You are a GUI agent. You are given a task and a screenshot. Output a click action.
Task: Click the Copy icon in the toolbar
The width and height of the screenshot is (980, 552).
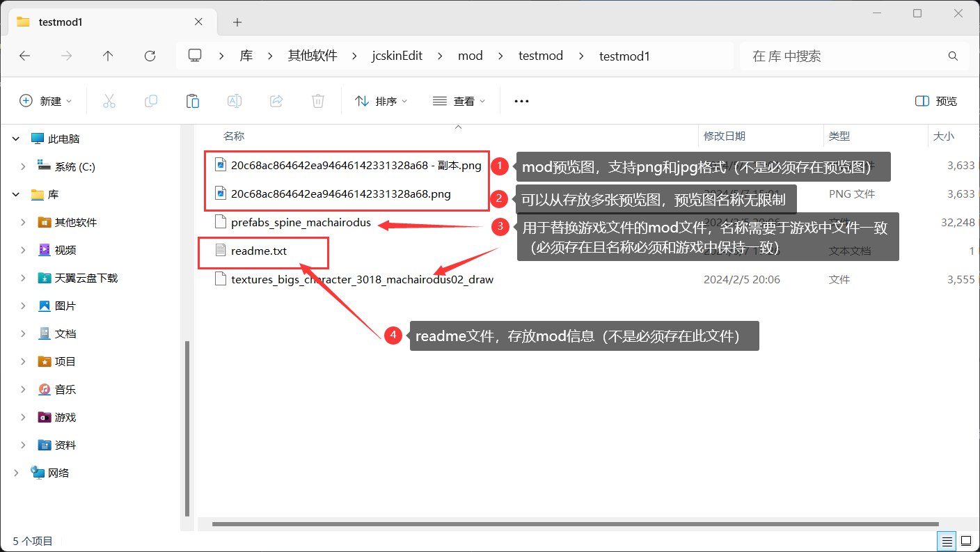tap(150, 100)
